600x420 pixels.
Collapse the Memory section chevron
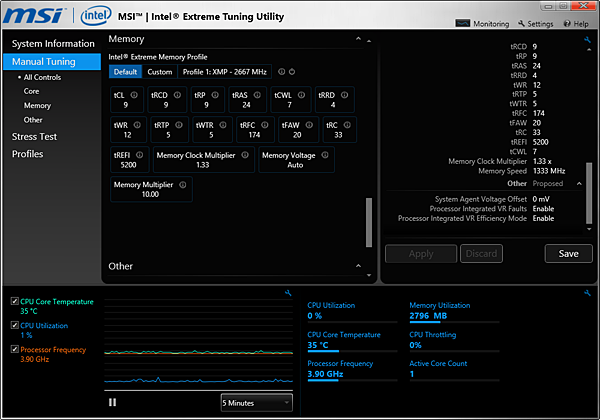pyautogui.click(x=357, y=39)
